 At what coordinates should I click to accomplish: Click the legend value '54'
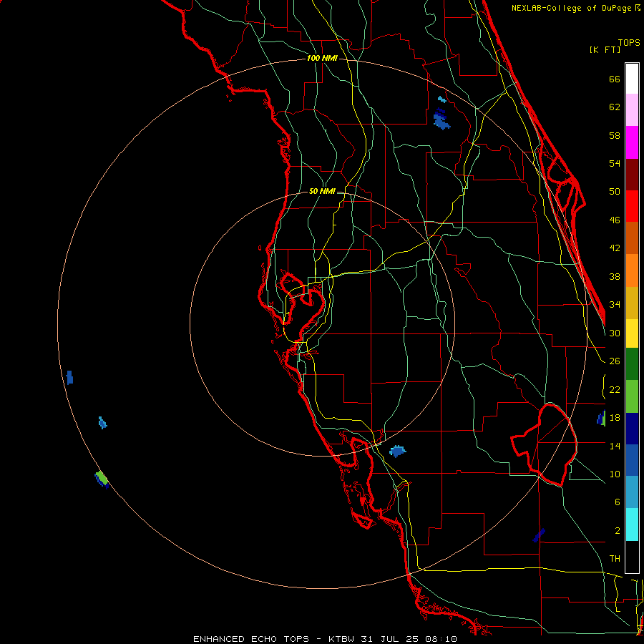tap(615, 163)
